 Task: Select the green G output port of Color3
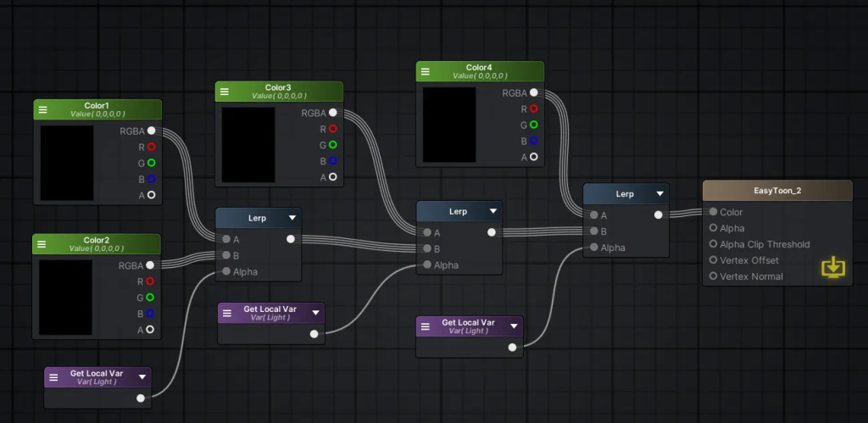pos(332,145)
